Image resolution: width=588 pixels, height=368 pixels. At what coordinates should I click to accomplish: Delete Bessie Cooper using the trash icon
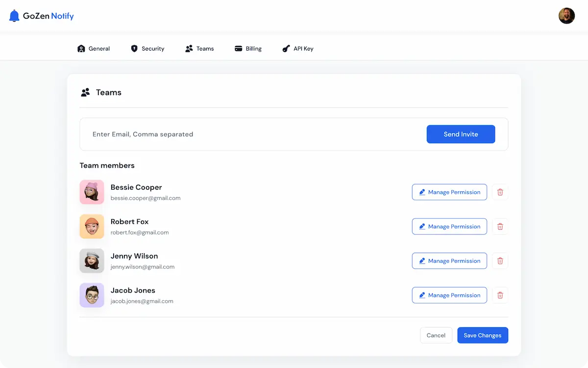pyautogui.click(x=500, y=192)
